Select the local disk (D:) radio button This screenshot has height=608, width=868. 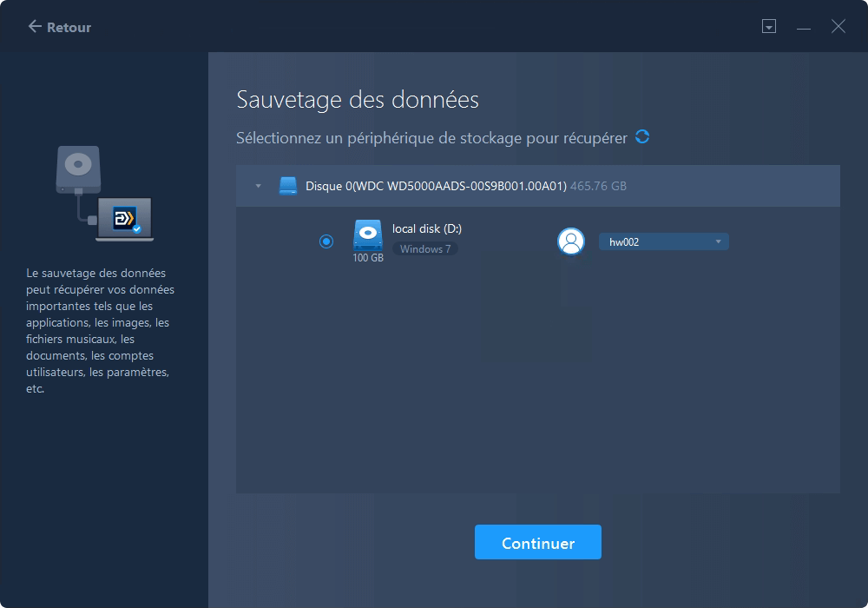(326, 241)
